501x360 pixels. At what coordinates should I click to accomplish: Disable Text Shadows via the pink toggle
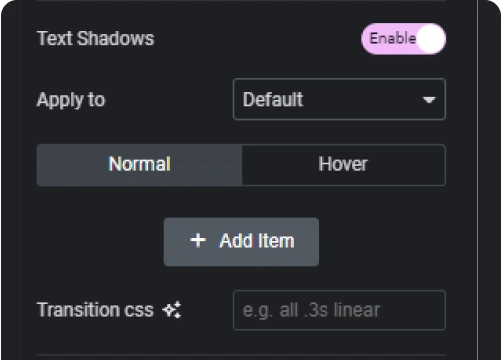[x=403, y=39]
